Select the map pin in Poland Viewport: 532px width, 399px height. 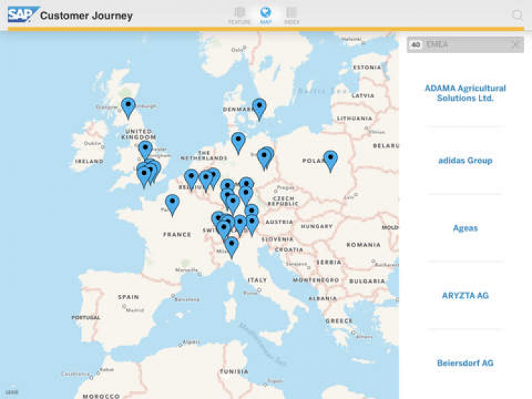pos(331,161)
